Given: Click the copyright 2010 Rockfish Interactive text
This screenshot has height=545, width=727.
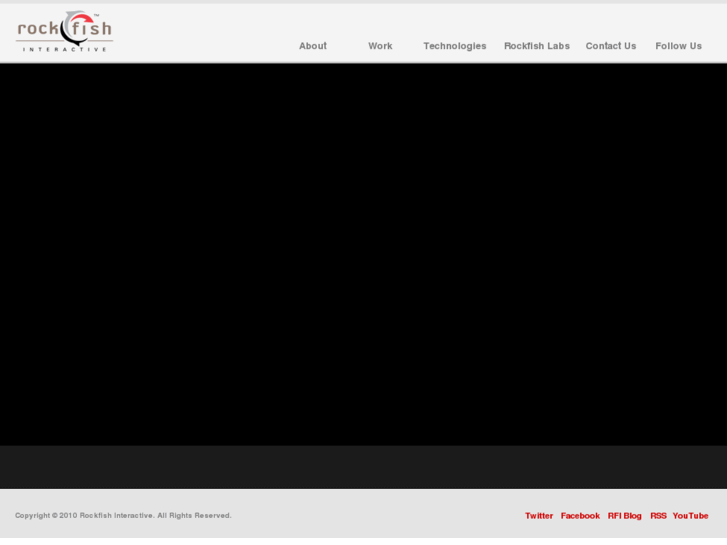Looking at the screenshot, I should coord(123,515).
